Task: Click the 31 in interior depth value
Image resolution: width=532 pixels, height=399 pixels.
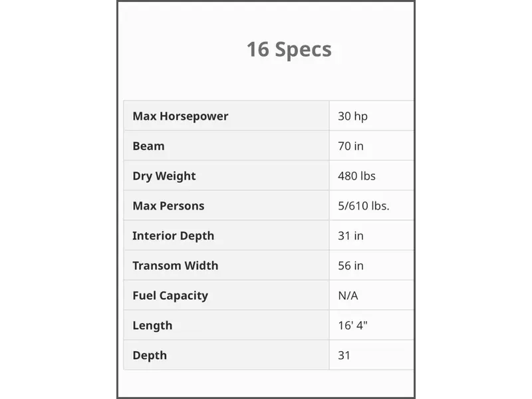Action: pos(350,236)
